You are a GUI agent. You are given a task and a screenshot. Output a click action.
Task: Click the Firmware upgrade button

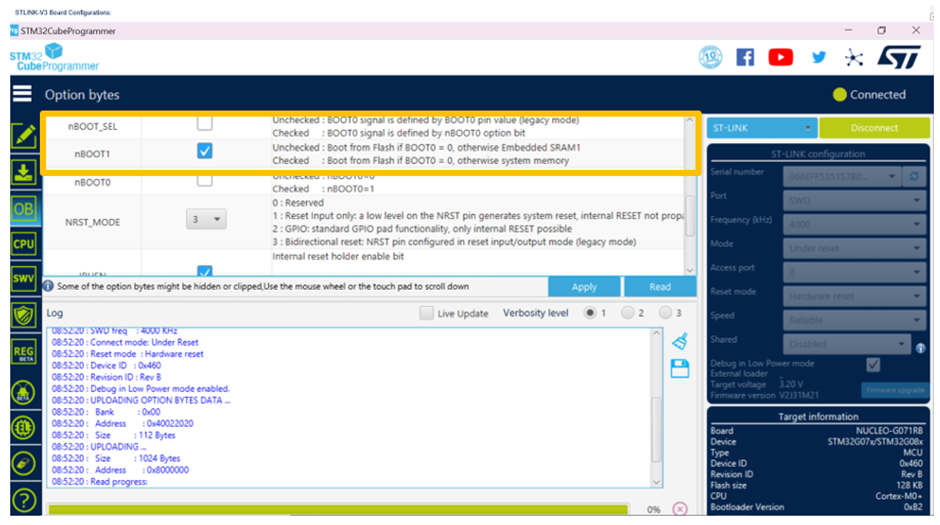tap(895, 390)
